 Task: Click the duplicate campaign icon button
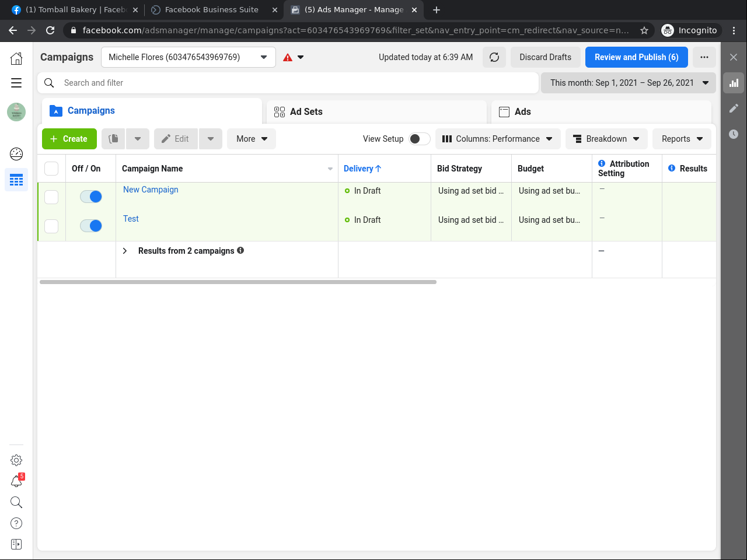pos(113,139)
